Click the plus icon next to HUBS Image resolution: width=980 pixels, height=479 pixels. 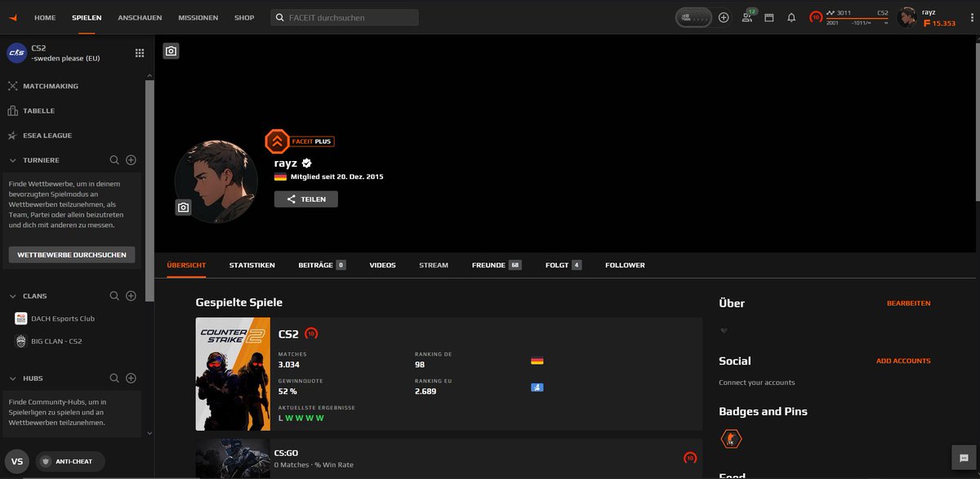point(131,378)
